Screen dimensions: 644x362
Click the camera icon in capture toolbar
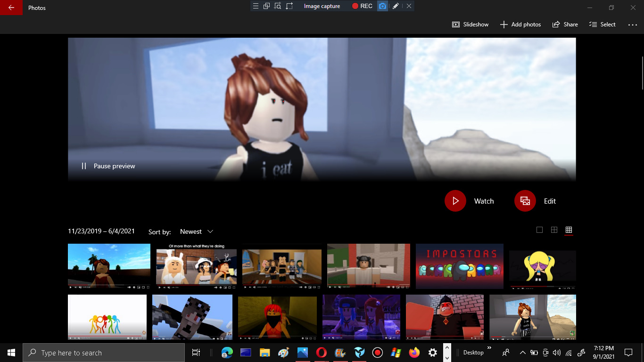(x=382, y=6)
